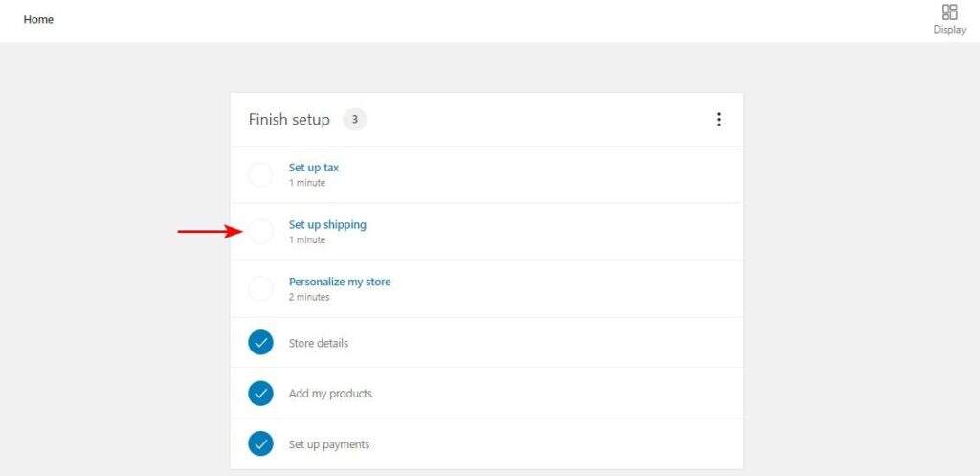Screen dimensions: 980x476
Task: Click the 2 minutes label under Personalize my store
Action: (x=309, y=297)
